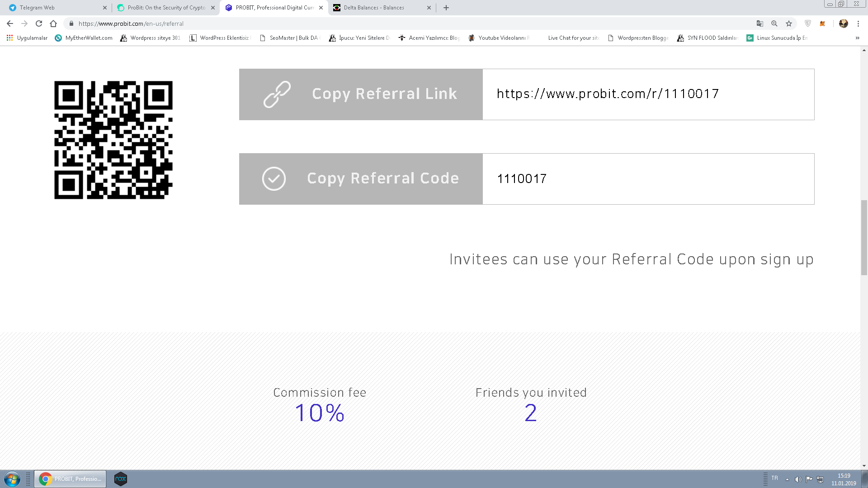
Task: Click the scrollbar up arrow
Action: click(x=864, y=50)
